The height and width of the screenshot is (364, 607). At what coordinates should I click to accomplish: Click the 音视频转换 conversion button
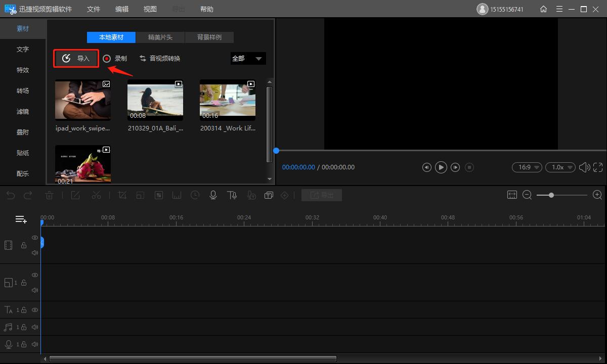click(x=160, y=59)
